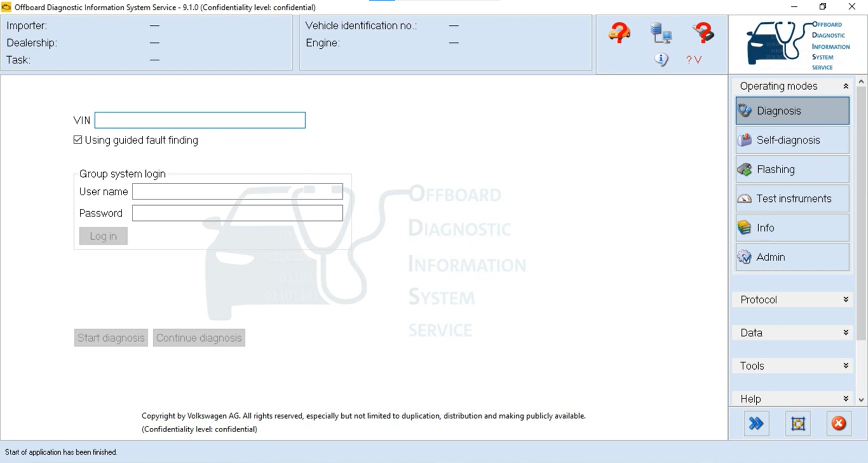
Task: Open the Flashing mode
Action: (x=792, y=169)
